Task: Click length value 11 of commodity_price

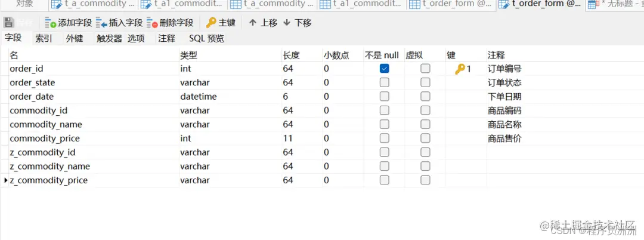Action: pyautogui.click(x=302, y=139)
